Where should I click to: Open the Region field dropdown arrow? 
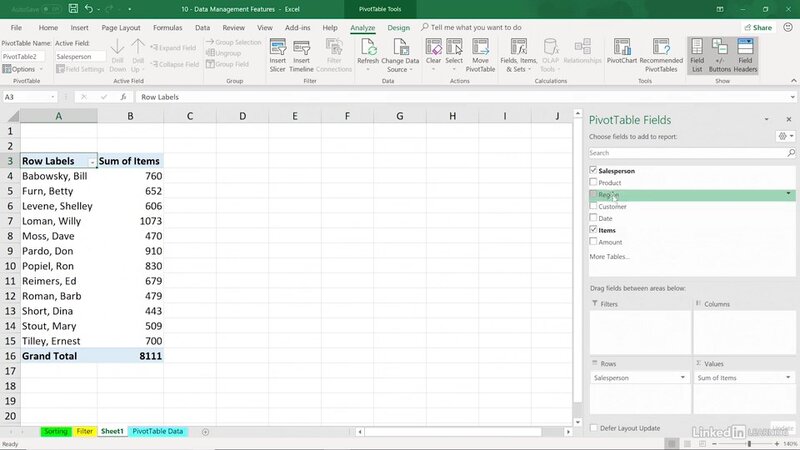[x=788, y=194]
